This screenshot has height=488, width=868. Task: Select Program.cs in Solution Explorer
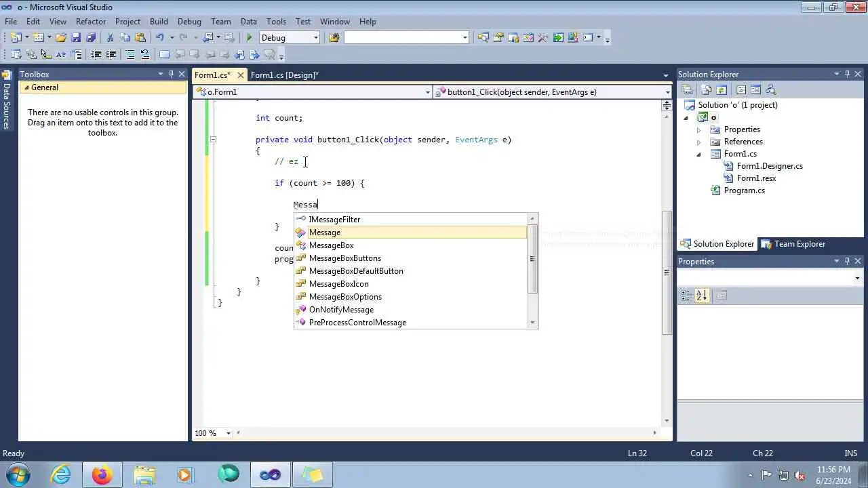tap(744, 190)
